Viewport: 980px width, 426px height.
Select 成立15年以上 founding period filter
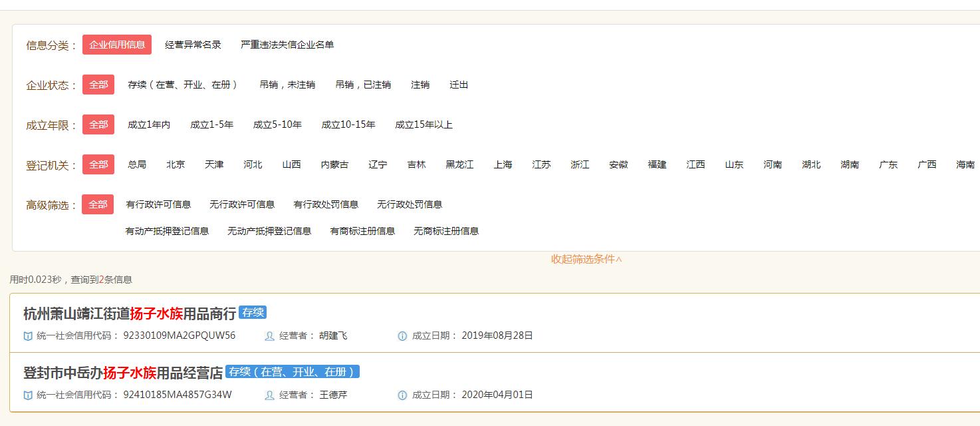click(424, 124)
